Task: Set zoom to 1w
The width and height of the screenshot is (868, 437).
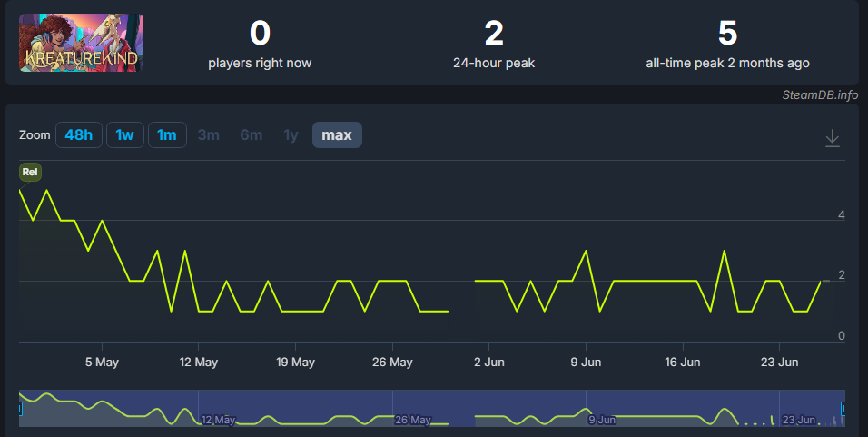Action: coord(125,135)
